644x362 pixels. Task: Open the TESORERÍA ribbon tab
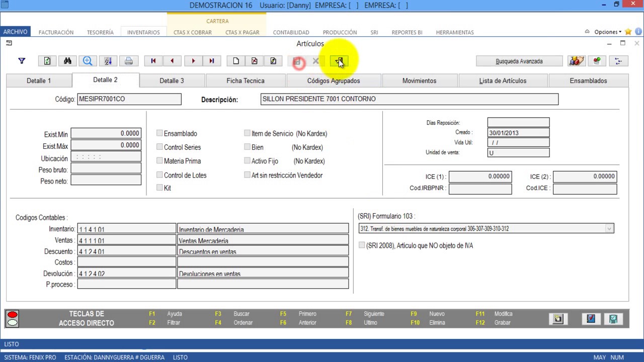coord(100,32)
